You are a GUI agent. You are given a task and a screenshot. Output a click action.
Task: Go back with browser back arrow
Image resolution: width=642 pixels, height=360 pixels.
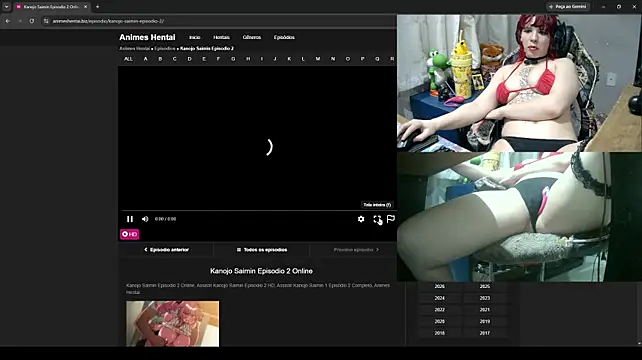tap(8, 21)
